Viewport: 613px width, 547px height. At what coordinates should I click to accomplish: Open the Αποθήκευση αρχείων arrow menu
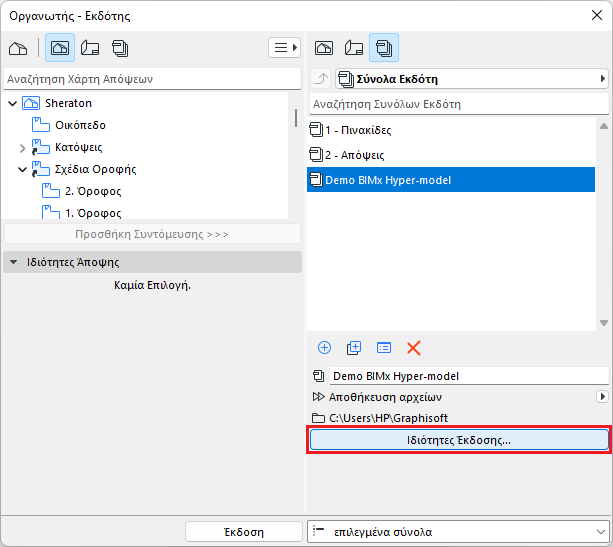(x=602, y=397)
